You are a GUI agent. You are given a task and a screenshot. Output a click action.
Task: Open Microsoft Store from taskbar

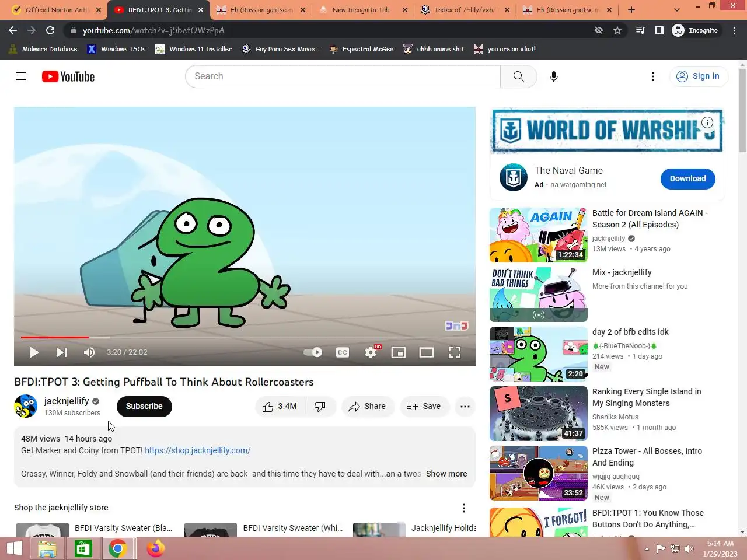(82, 549)
